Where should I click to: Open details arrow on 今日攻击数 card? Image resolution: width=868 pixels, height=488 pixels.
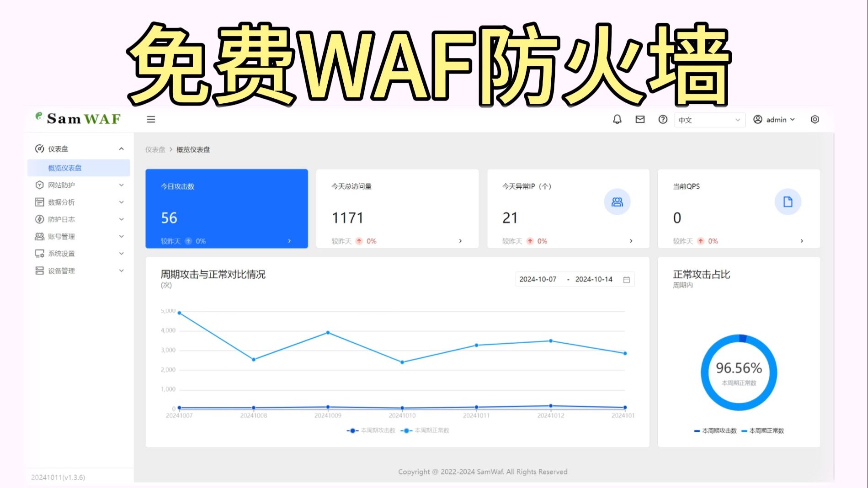[289, 241]
